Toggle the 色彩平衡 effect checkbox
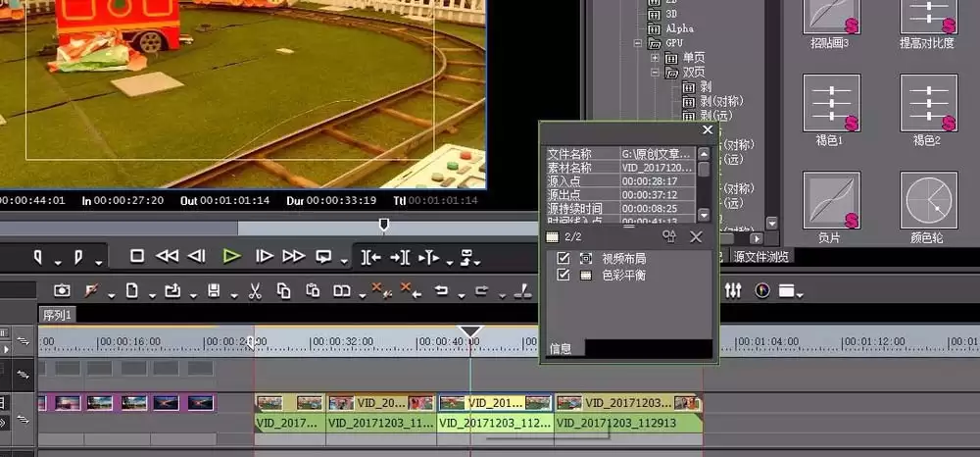Screen dimensions: 980x457 563,275
